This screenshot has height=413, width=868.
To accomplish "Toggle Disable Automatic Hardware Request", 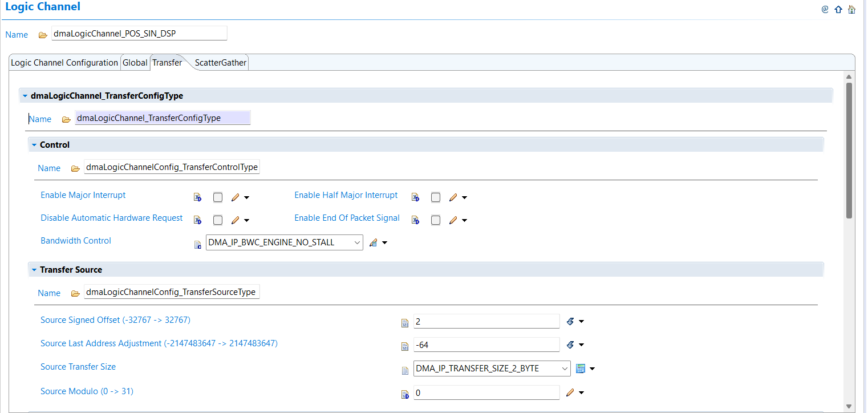I will point(218,220).
